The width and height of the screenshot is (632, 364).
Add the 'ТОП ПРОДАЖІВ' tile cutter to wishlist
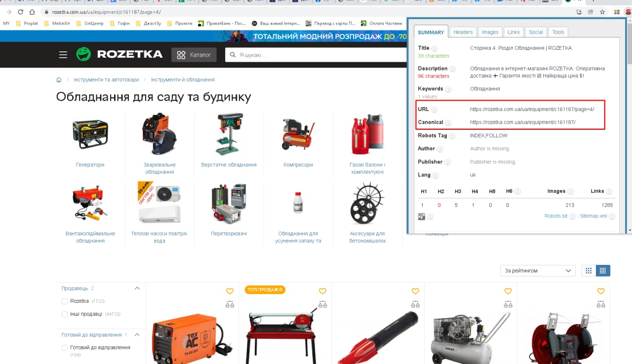click(x=322, y=291)
